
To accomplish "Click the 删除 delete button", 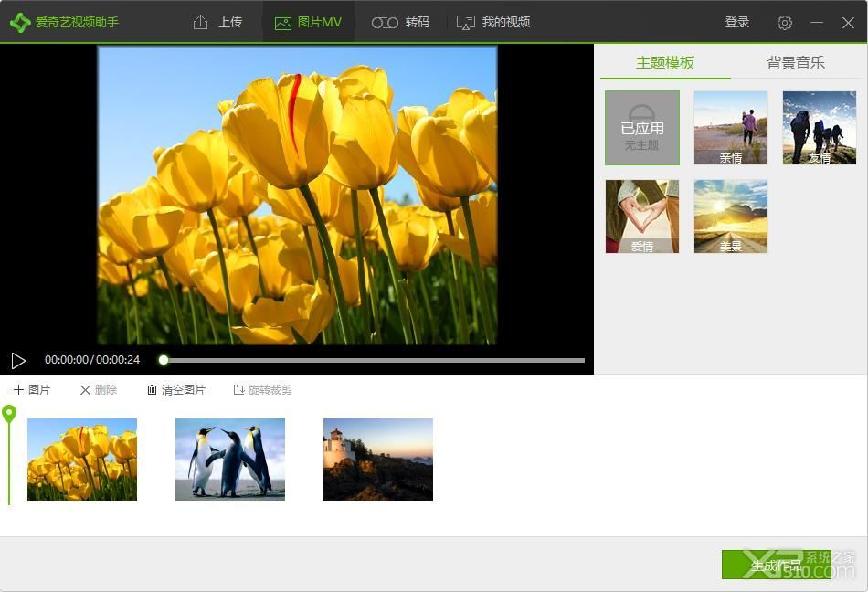I will [99, 390].
